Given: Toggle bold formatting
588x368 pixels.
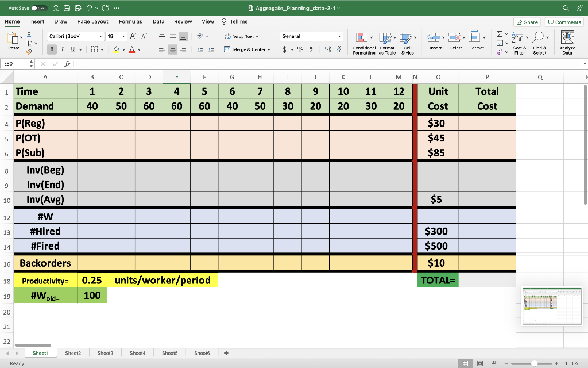Looking at the screenshot, I should tap(51, 49).
